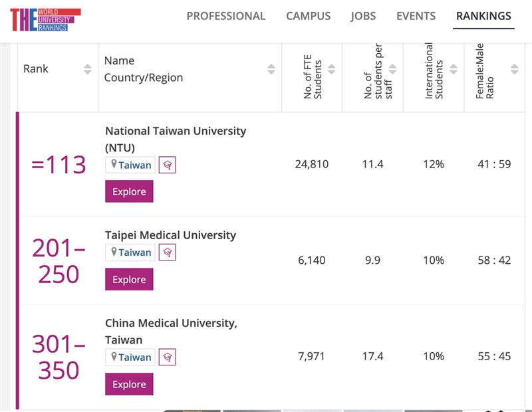
Task: Open National Taiwan University (NTU) name link
Action: tap(176, 131)
